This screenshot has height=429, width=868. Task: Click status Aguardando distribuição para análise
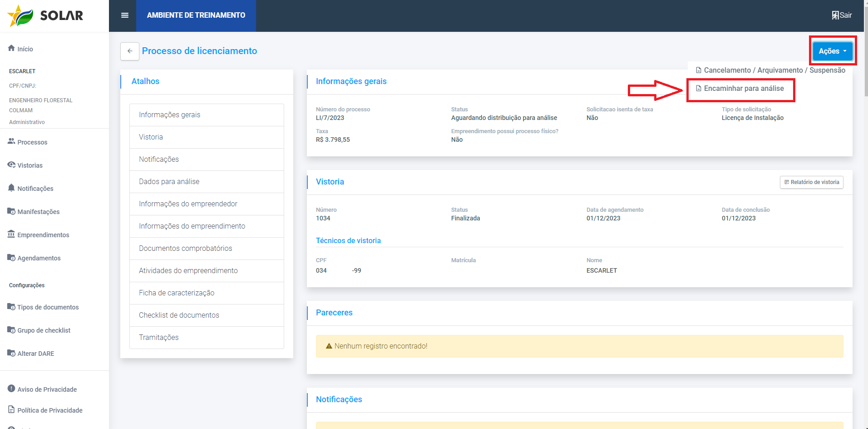coord(504,118)
